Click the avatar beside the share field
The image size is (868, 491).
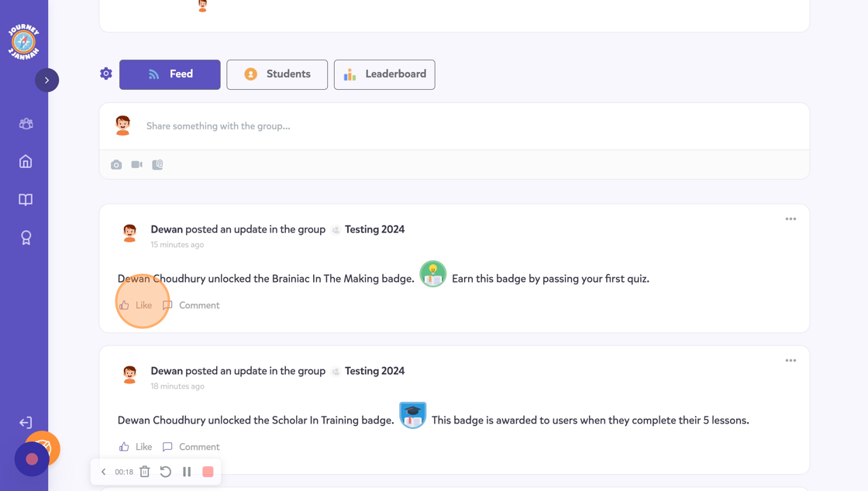click(123, 125)
